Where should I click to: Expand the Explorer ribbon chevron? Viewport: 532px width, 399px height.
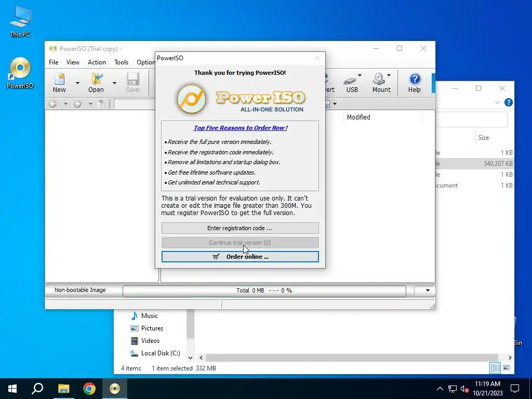pyautogui.click(x=497, y=102)
